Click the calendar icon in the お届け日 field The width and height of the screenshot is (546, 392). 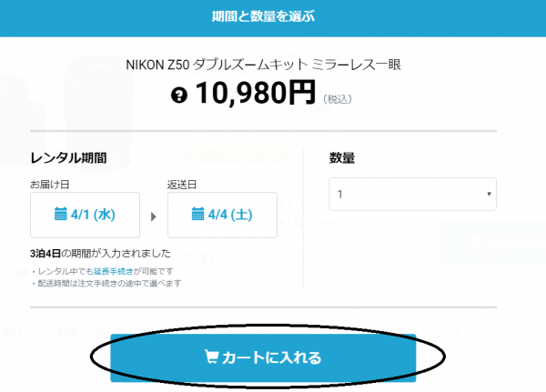pos(61,214)
